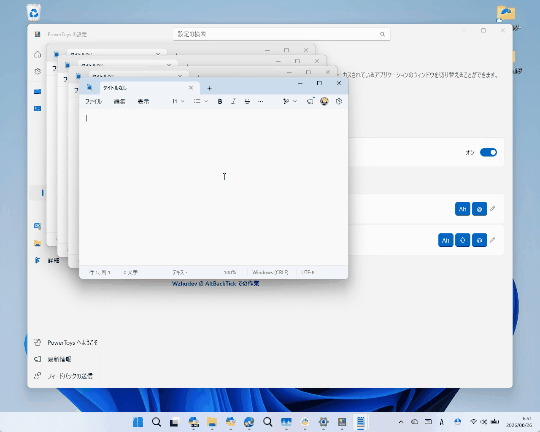Click inside the Notepad text area
The image size is (540, 432).
pyautogui.click(x=214, y=188)
